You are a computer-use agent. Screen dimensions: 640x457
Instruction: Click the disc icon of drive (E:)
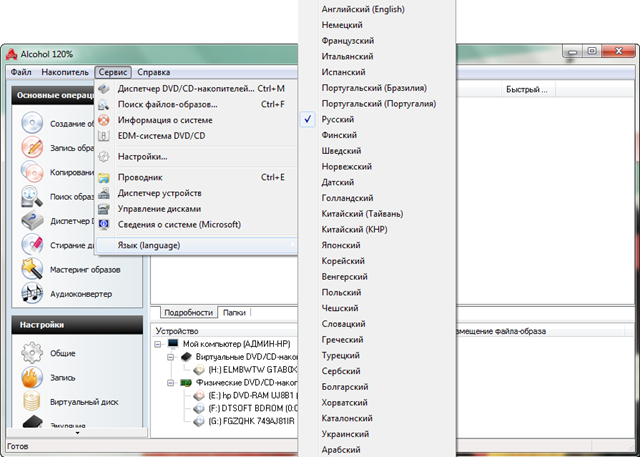point(199,395)
